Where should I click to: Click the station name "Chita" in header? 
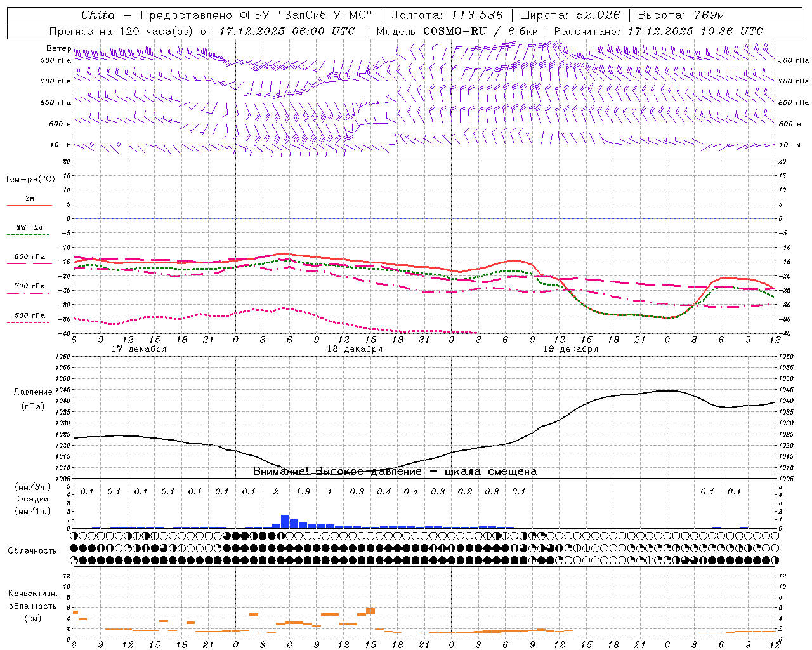pyautogui.click(x=98, y=15)
